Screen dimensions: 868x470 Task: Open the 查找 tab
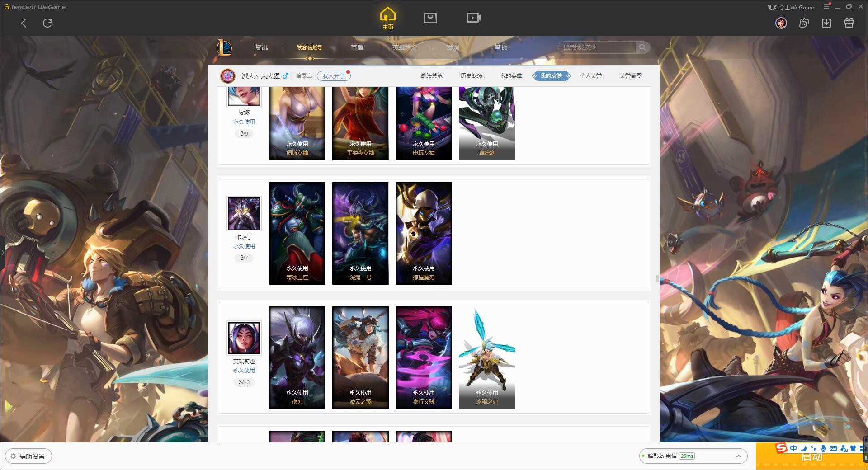point(501,47)
